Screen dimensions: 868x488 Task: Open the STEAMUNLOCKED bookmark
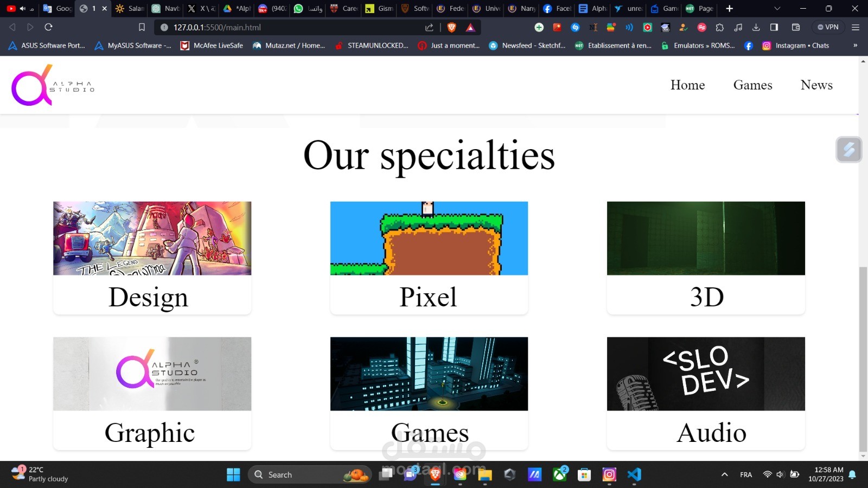[x=372, y=46]
